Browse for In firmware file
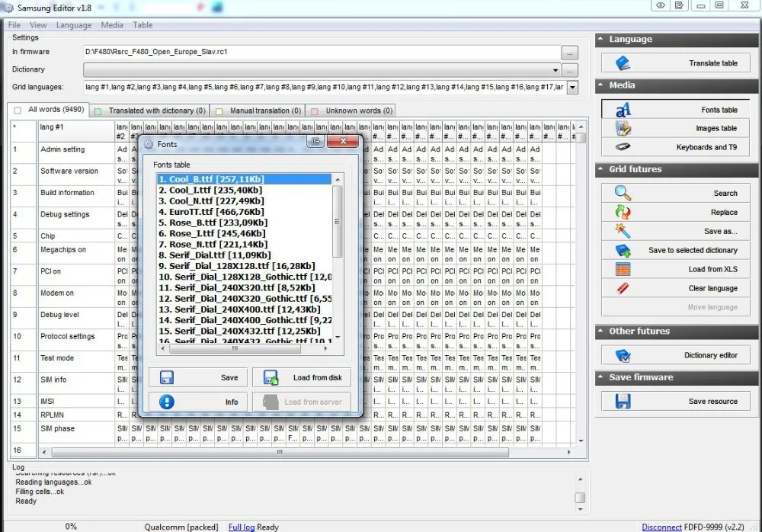The image size is (762, 532). [x=569, y=52]
